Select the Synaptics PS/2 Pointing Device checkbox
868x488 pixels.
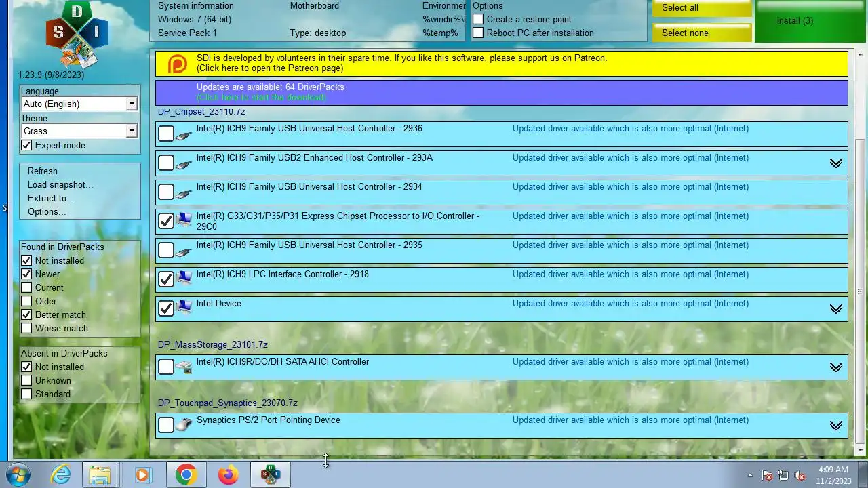[x=166, y=425]
